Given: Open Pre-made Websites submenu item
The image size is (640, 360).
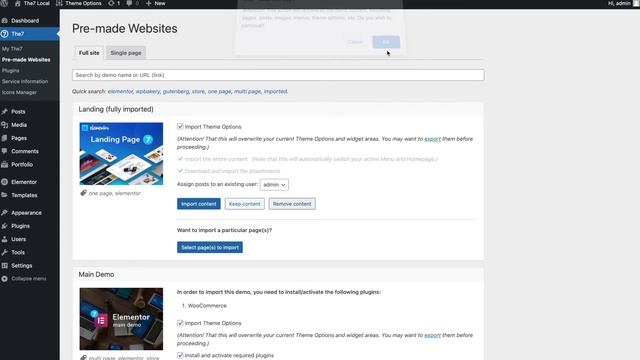Looking at the screenshot, I should click(x=26, y=60).
